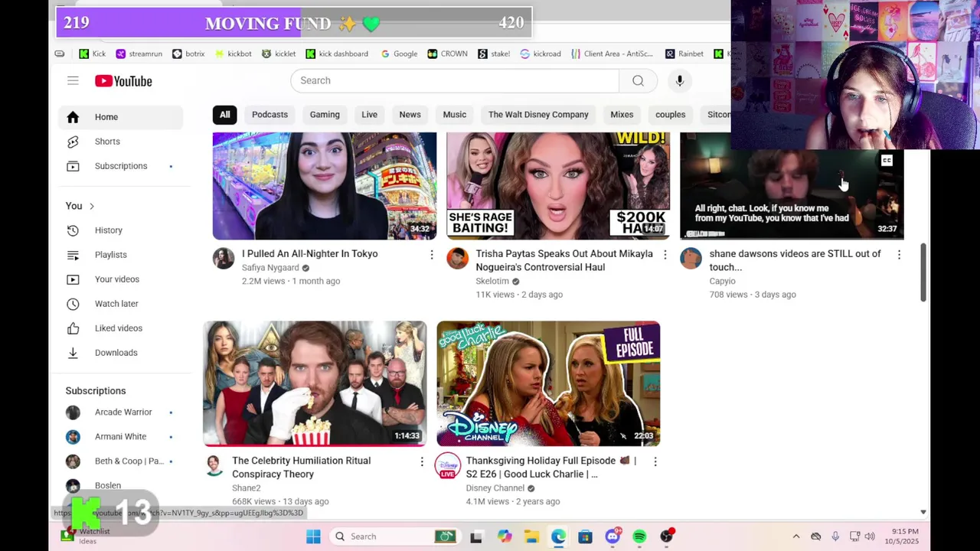
Task: Play Good Luck Charlie Thanksgiving thumbnail
Action: click(x=548, y=383)
